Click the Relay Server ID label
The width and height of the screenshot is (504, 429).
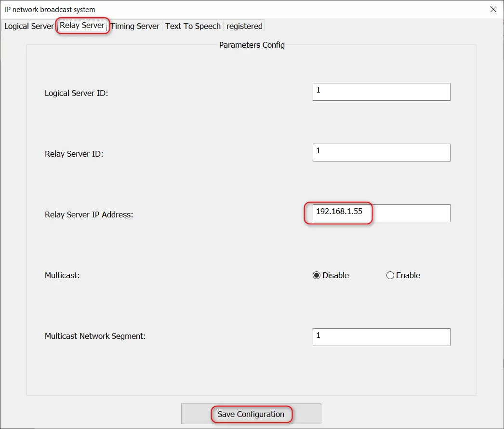point(74,154)
